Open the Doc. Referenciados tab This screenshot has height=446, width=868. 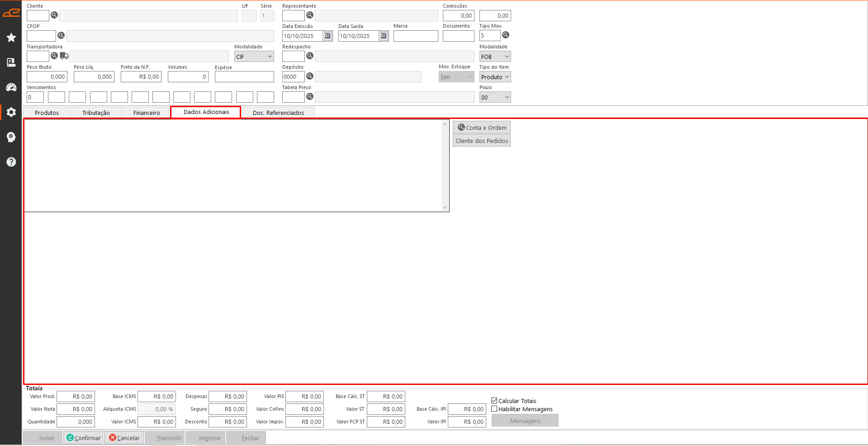pos(278,113)
